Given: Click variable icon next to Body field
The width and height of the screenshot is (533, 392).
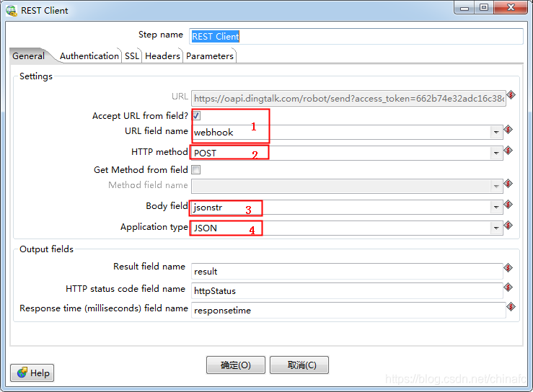Looking at the screenshot, I should click(x=508, y=205).
